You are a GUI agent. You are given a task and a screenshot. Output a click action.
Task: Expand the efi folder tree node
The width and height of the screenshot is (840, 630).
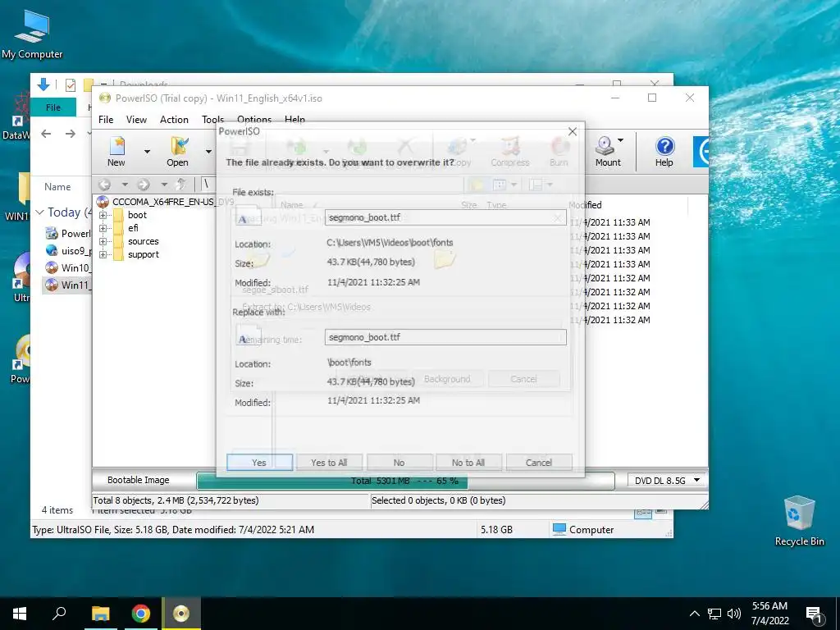coord(103,228)
